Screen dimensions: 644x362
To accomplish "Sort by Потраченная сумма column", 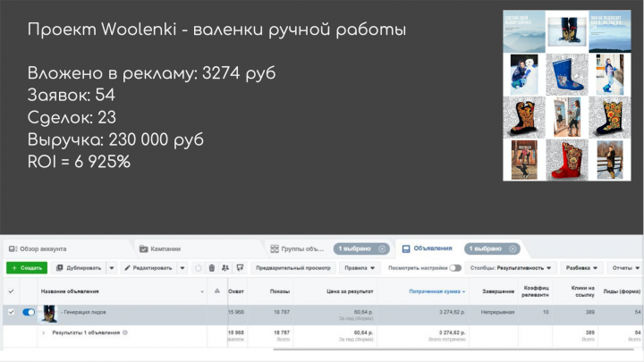I will tap(437, 291).
